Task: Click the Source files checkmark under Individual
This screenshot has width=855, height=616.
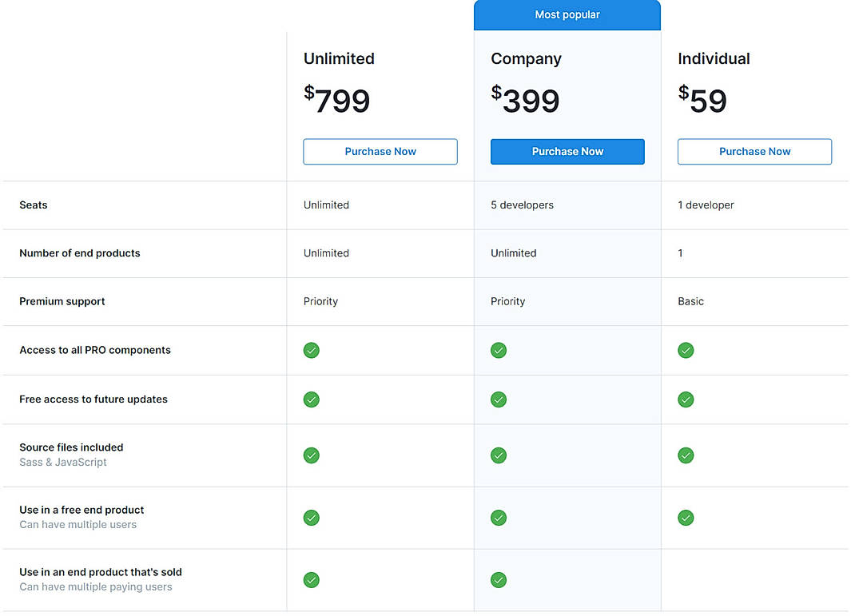Action: pos(686,455)
